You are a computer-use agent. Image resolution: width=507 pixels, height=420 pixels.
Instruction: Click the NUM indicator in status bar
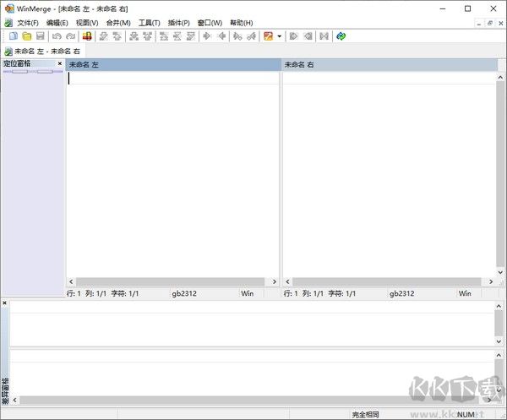coord(466,414)
